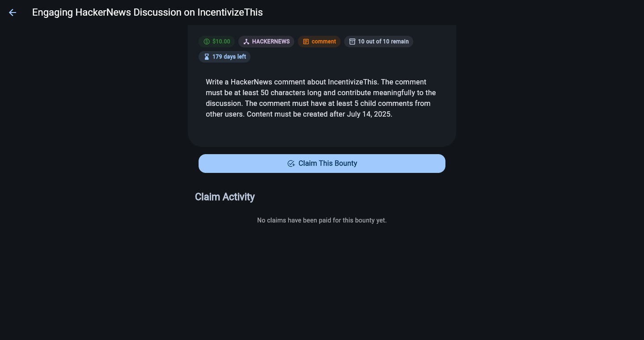Click the 10 out of 10 remain text
Viewport: 644px width, 340px height.
click(x=383, y=42)
